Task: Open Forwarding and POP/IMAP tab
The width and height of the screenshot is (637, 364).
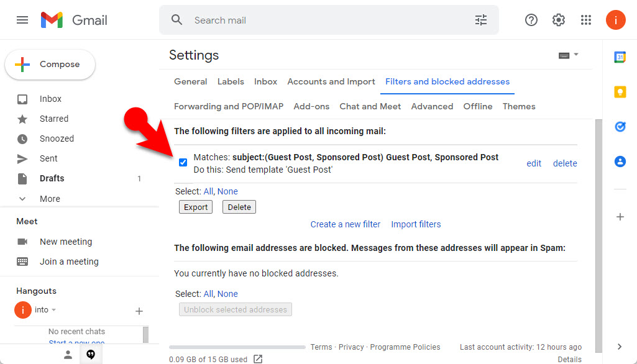Action: click(x=229, y=106)
